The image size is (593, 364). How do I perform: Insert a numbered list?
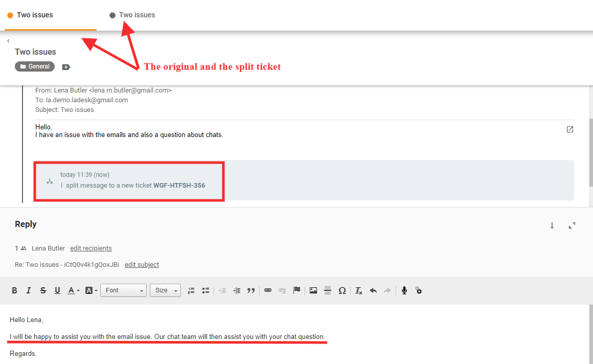(x=191, y=290)
